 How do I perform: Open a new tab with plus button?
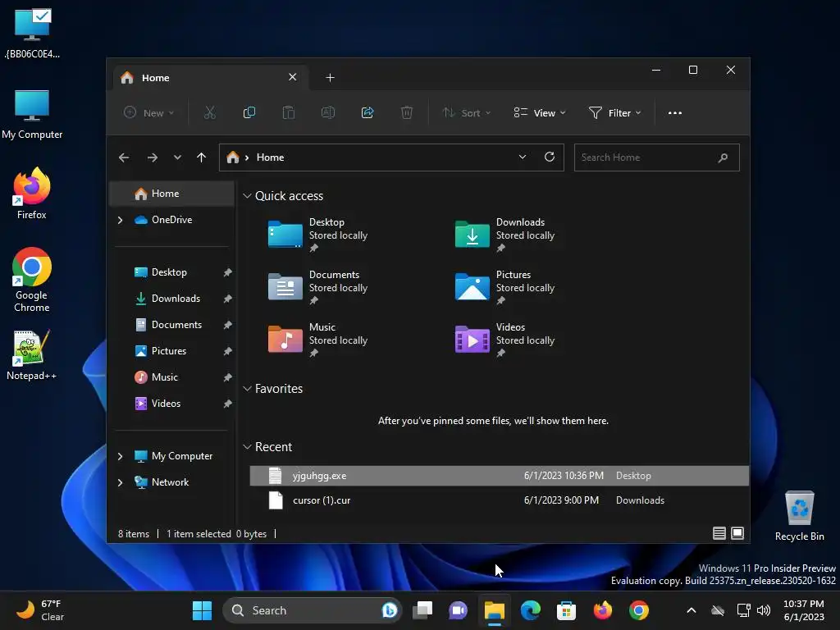click(x=330, y=78)
